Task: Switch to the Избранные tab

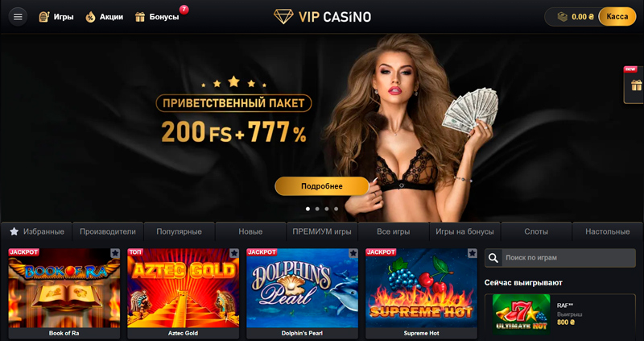Action: [36, 231]
